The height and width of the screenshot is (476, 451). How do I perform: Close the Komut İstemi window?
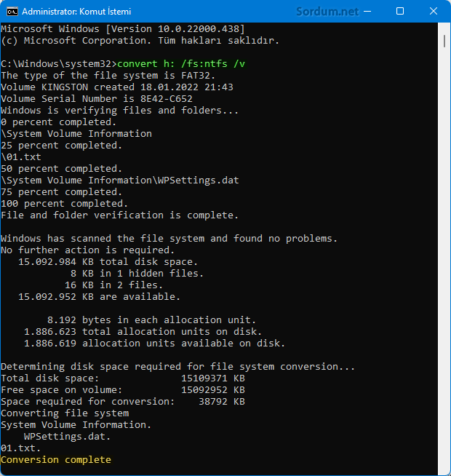click(434, 12)
